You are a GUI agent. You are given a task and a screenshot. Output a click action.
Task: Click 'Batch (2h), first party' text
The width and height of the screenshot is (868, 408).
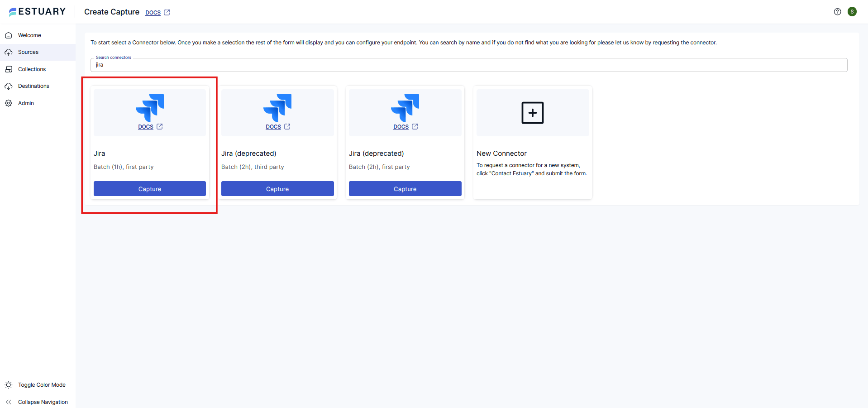tap(379, 167)
